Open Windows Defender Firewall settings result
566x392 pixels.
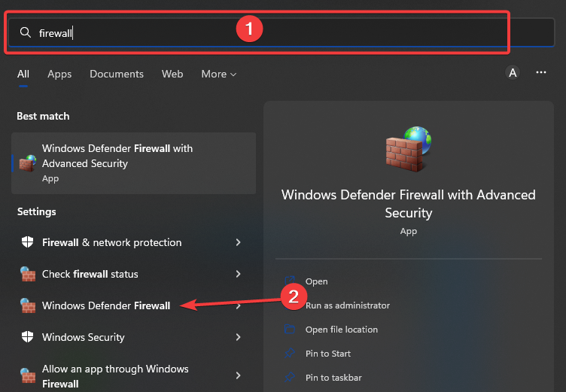(133, 305)
